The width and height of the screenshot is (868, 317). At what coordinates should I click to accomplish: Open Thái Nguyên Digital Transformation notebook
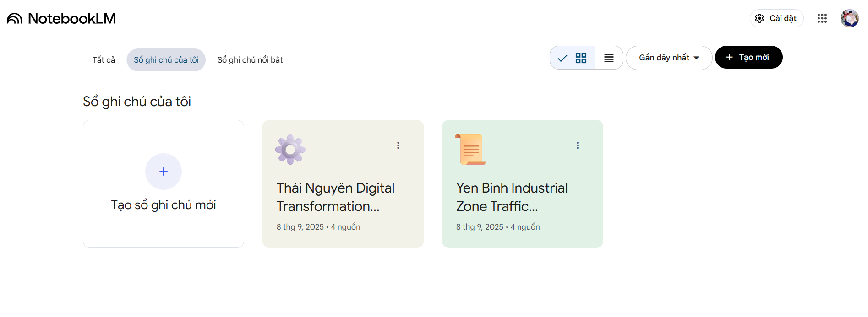[336, 197]
